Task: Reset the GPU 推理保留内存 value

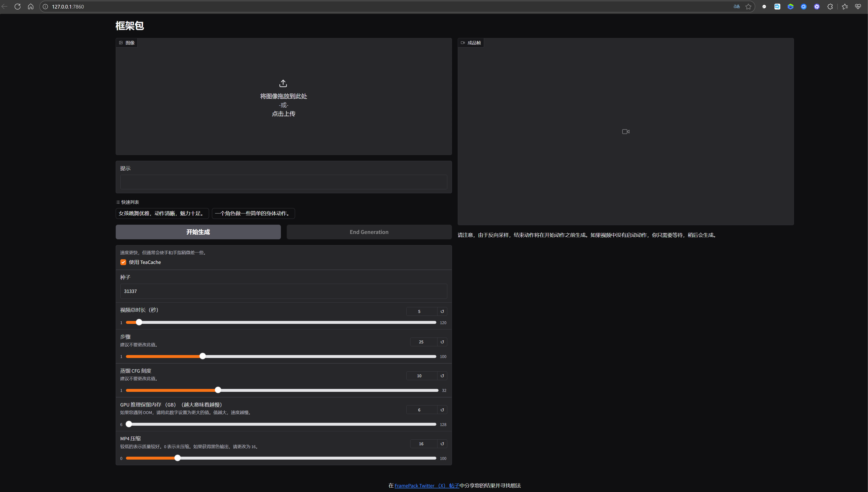Action: coord(442,410)
